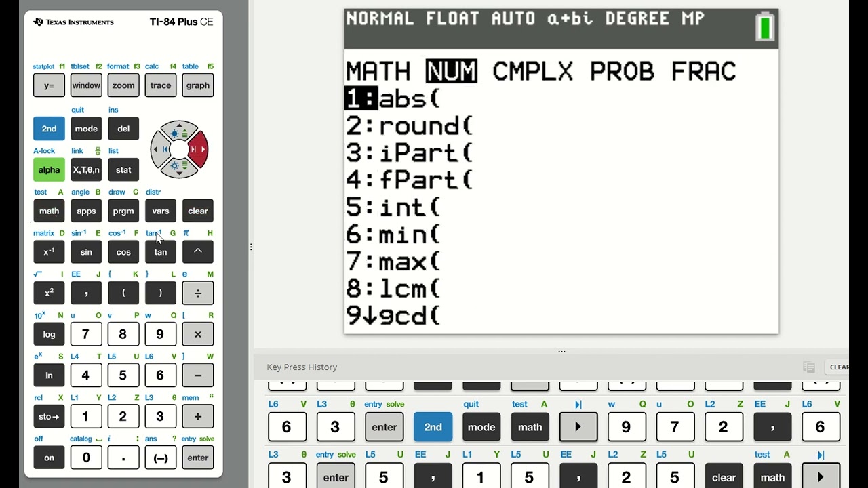Grab the horizontal splitter handle above Key Press History

(x=561, y=352)
